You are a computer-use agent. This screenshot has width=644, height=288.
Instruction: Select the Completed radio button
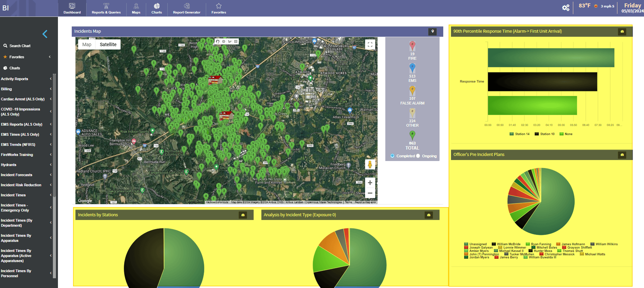(x=392, y=156)
